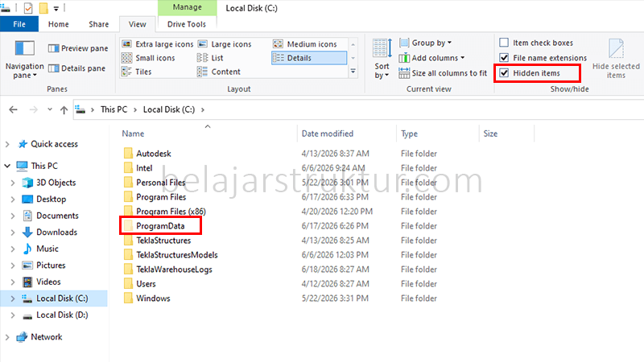Choose the Details layout option
This screenshot has width=644, height=362.
[309, 58]
